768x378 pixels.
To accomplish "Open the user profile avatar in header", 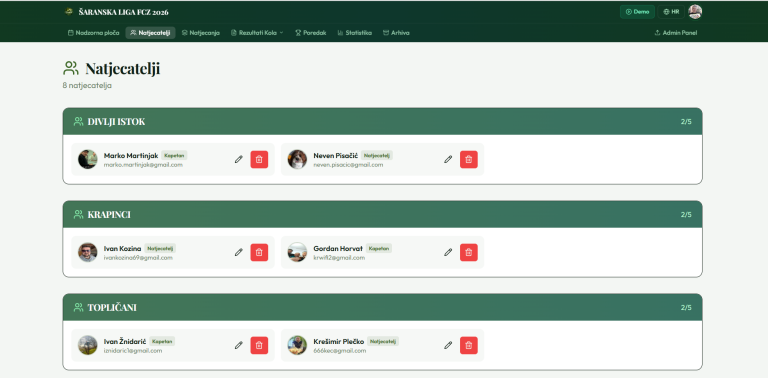I will pyautogui.click(x=695, y=12).
